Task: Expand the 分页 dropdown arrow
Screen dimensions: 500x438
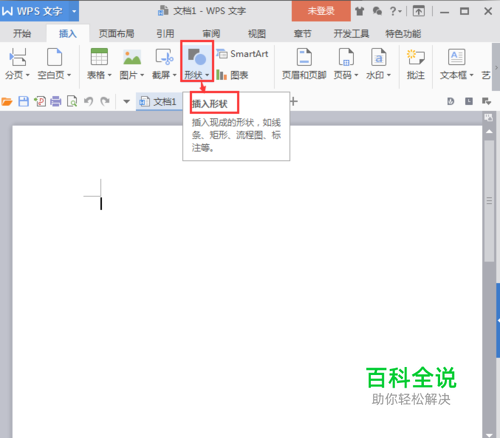Action: coord(27,75)
